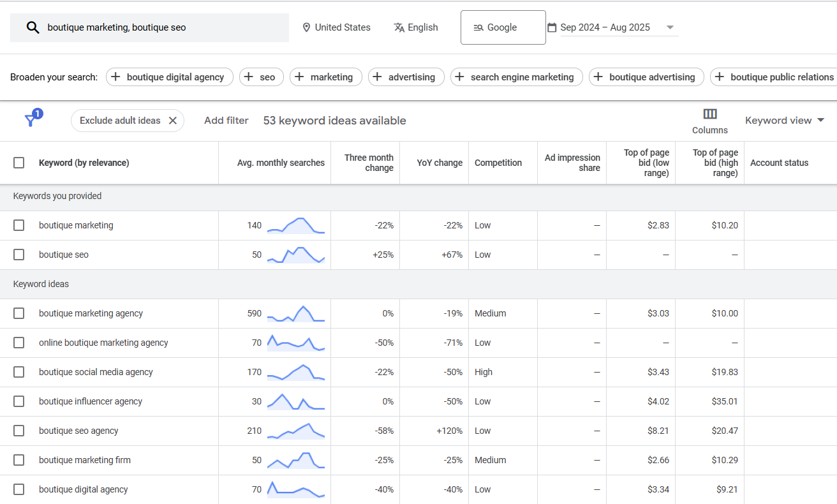837x504 pixels.
Task: Click the +120% YoY change value
Action: click(450, 431)
